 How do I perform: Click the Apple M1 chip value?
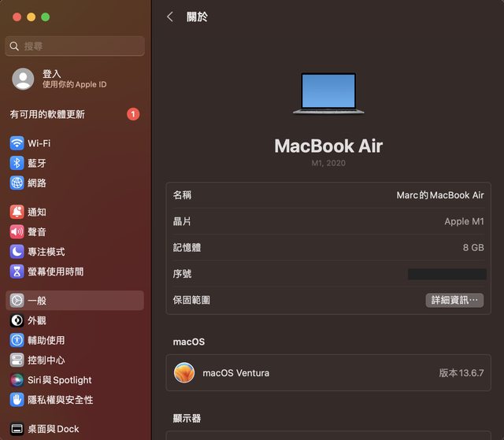(x=464, y=221)
